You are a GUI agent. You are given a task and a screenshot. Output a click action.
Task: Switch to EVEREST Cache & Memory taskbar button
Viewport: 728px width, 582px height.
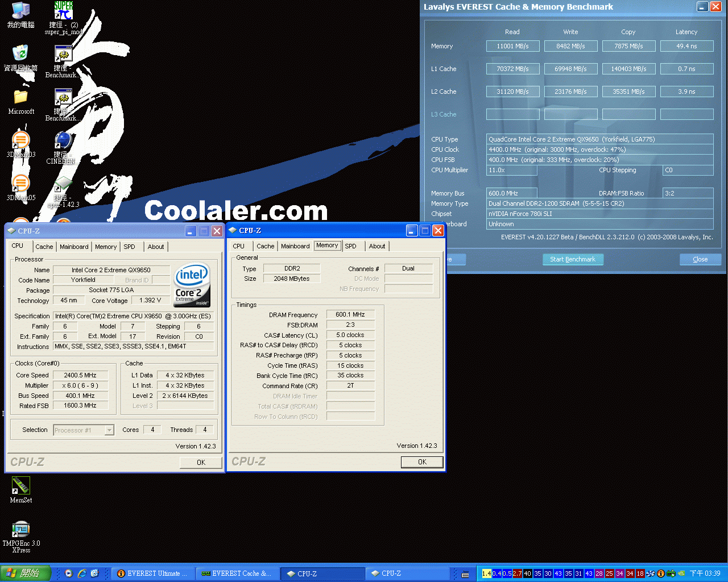coord(237,573)
